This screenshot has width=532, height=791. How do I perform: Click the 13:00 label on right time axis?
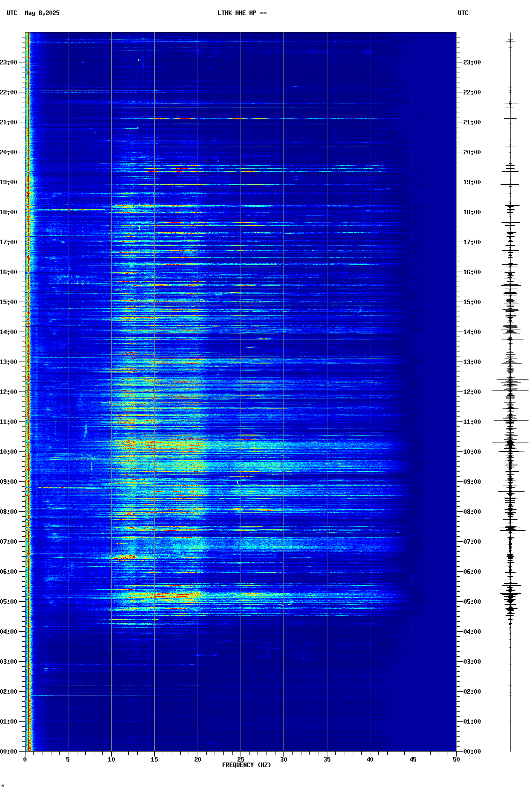(x=472, y=362)
